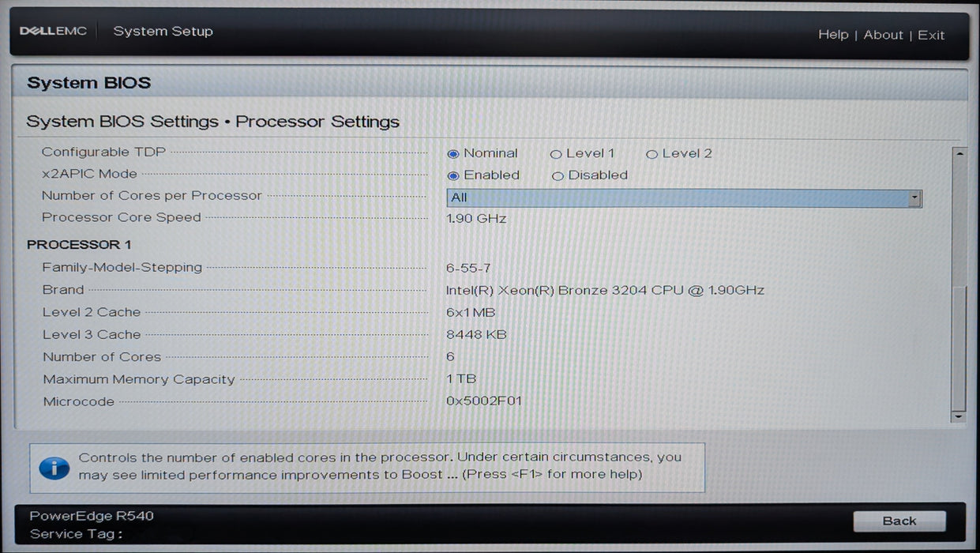This screenshot has height=553, width=980.
Task: Click the Back button
Action: click(x=899, y=521)
